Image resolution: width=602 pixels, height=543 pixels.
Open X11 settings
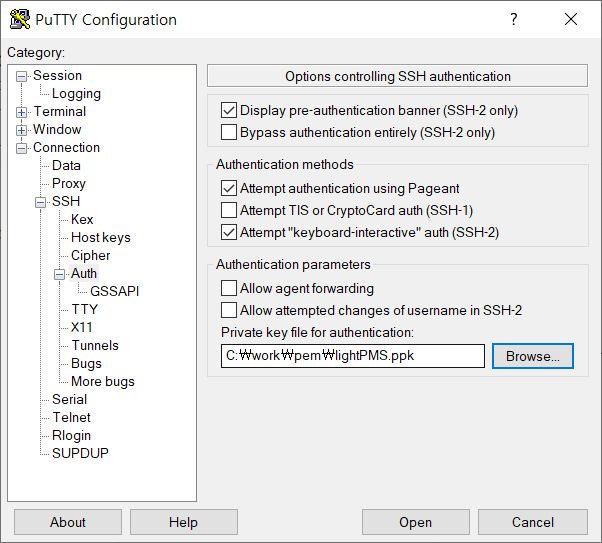pyautogui.click(x=81, y=327)
